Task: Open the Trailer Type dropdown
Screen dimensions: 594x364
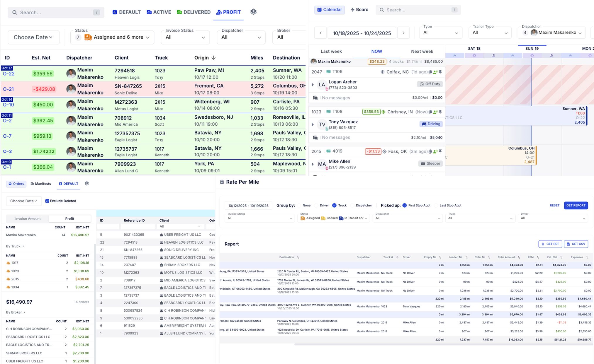Action: pyautogui.click(x=490, y=33)
